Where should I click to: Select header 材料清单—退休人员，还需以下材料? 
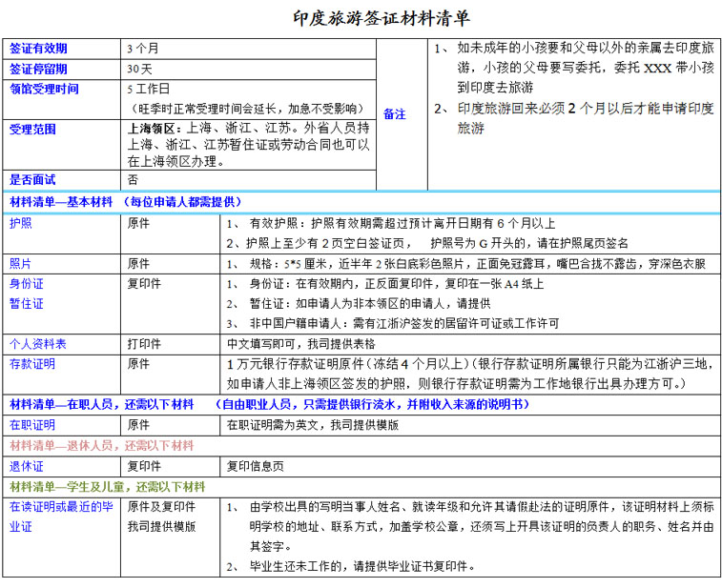point(102,445)
